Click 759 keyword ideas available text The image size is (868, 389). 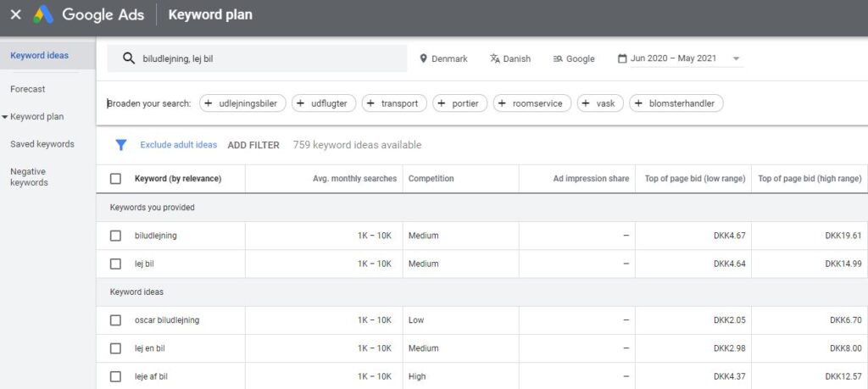pyautogui.click(x=357, y=145)
